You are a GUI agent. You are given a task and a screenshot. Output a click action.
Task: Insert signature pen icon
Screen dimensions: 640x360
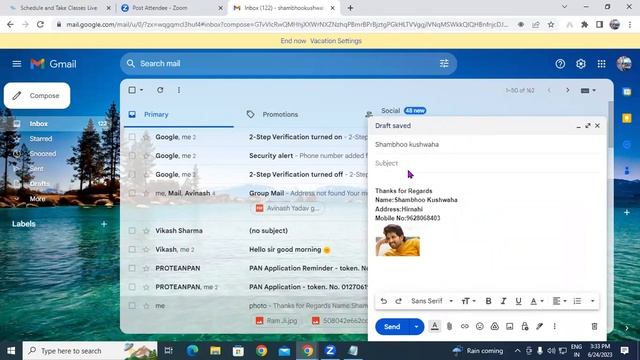pos(540,326)
